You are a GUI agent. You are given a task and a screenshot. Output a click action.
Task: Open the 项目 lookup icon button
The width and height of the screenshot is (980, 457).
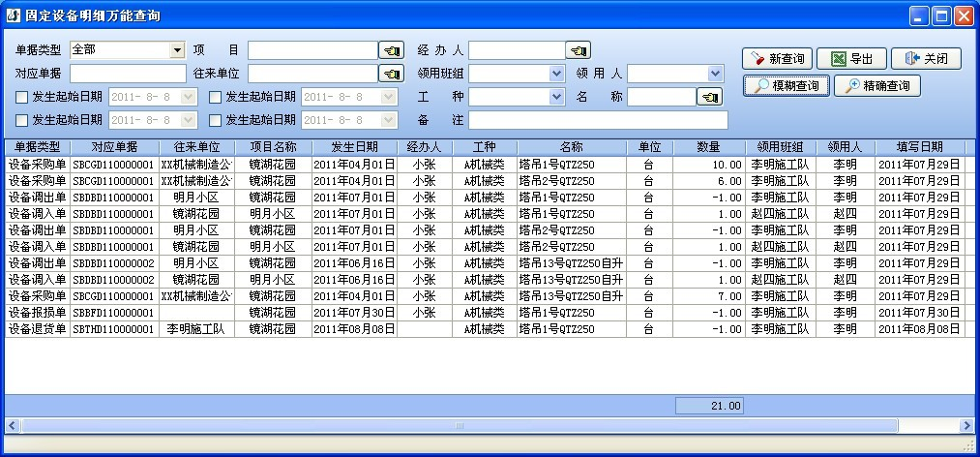(390, 50)
